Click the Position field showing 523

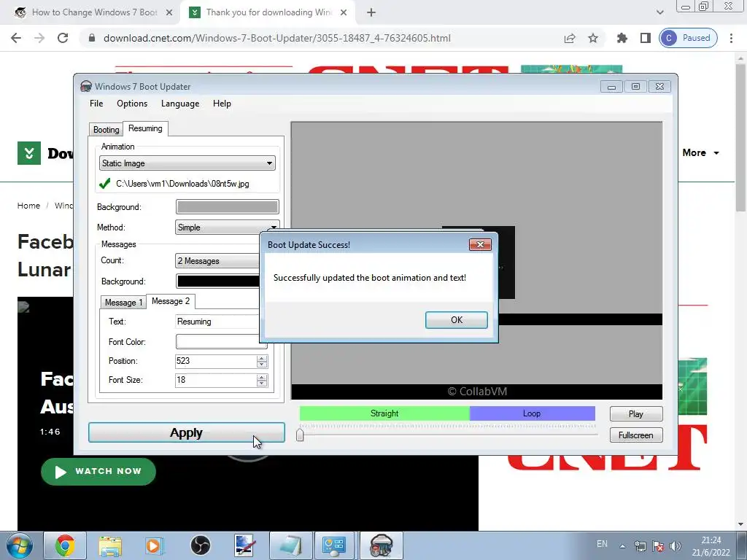[216, 361]
